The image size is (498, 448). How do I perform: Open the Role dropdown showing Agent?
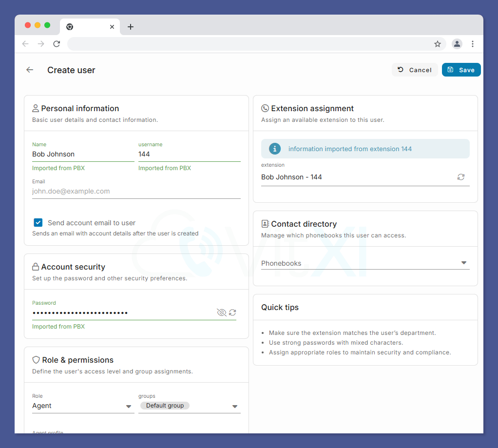click(83, 406)
